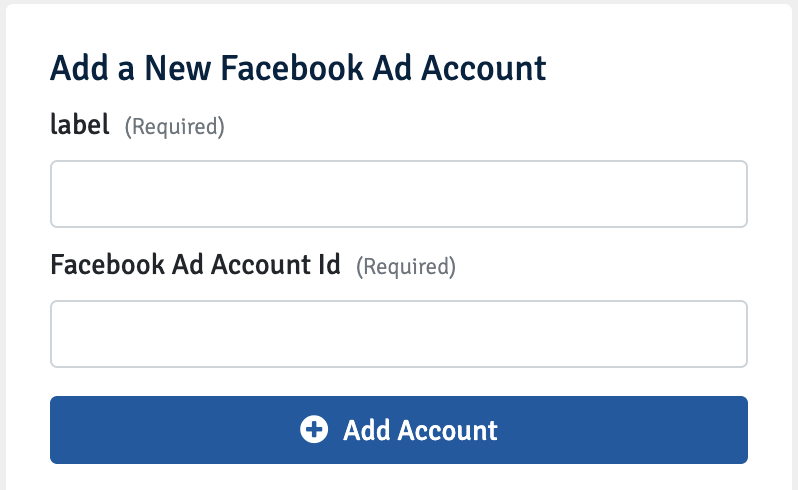Click (Required) hint beside Facebook Ad Account Id
Screen dimensions: 798x490
pyautogui.click(x=406, y=267)
